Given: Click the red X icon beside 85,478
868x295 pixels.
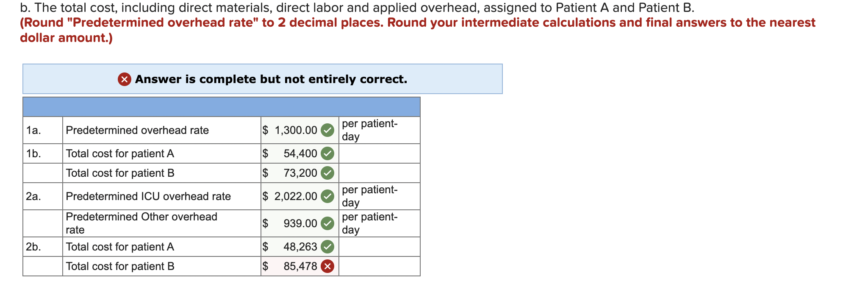Looking at the screenshot, I should 328,266.
